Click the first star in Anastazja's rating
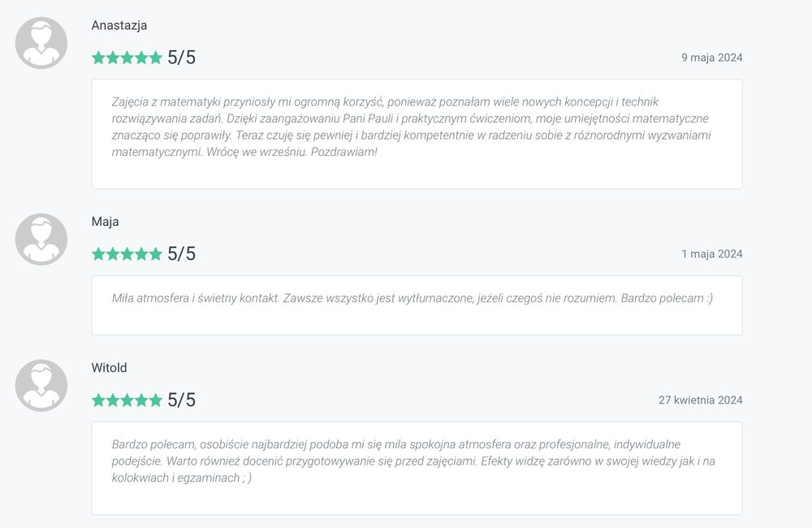The height and width of the screenshot is (528, 812). pos(99,58)
